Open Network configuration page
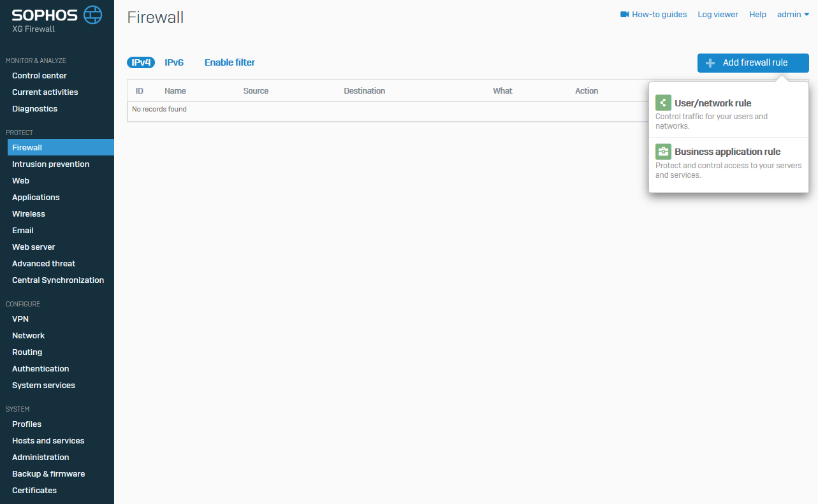Screen dimensions: 818x504 (29, 336)
